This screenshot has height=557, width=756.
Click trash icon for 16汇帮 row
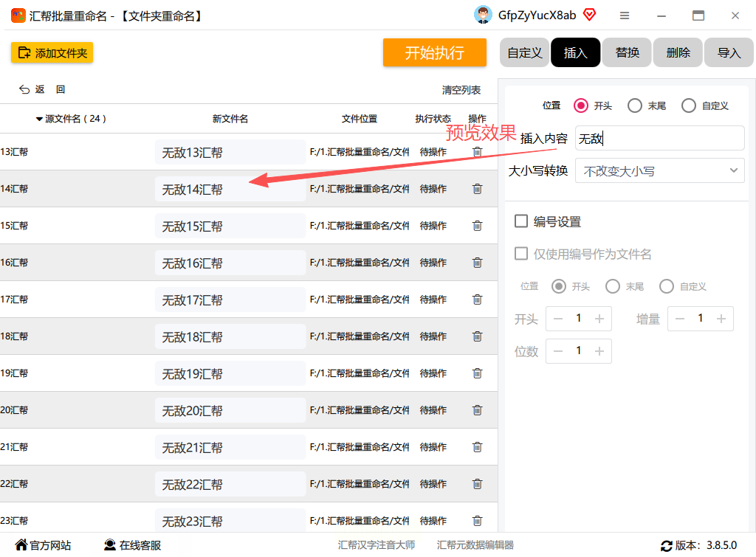pyautogui.click(x=478, y=263)
